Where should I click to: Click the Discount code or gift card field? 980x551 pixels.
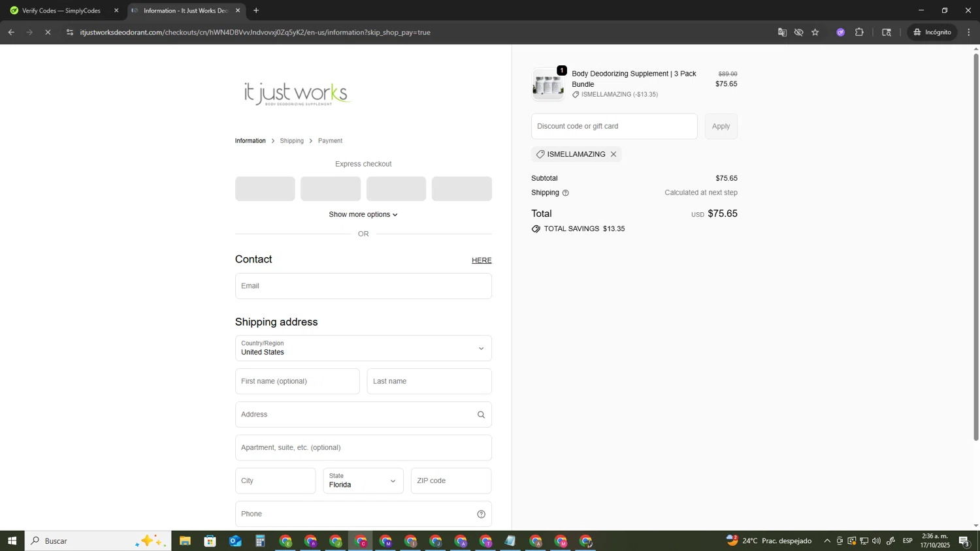pos(614,126)
